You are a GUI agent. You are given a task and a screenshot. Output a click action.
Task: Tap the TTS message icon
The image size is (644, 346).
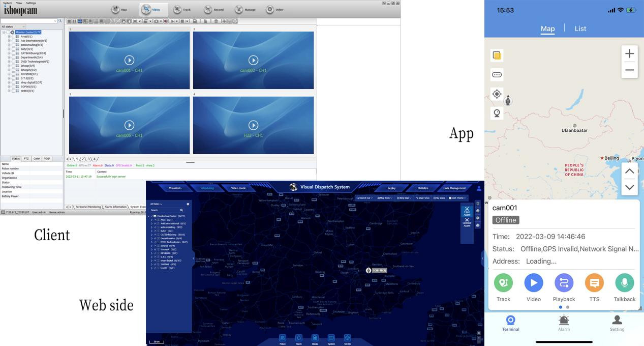[x=594, y=283]
